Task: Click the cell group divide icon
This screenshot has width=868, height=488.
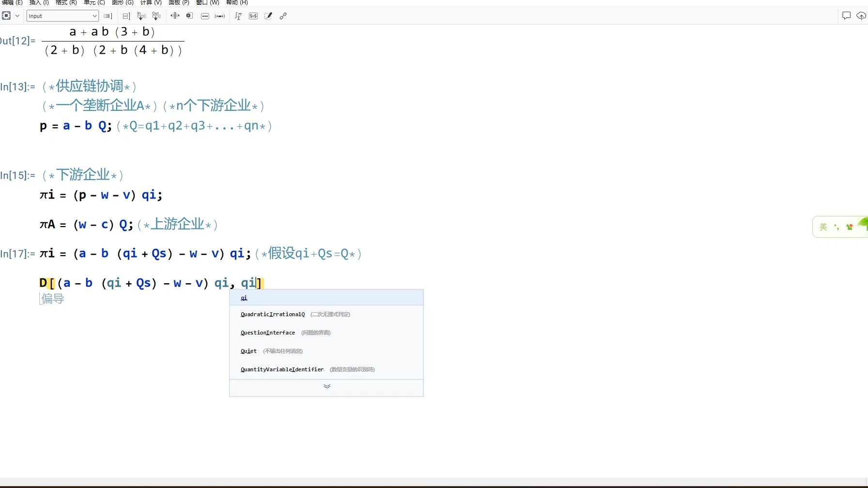Action: 126,16
